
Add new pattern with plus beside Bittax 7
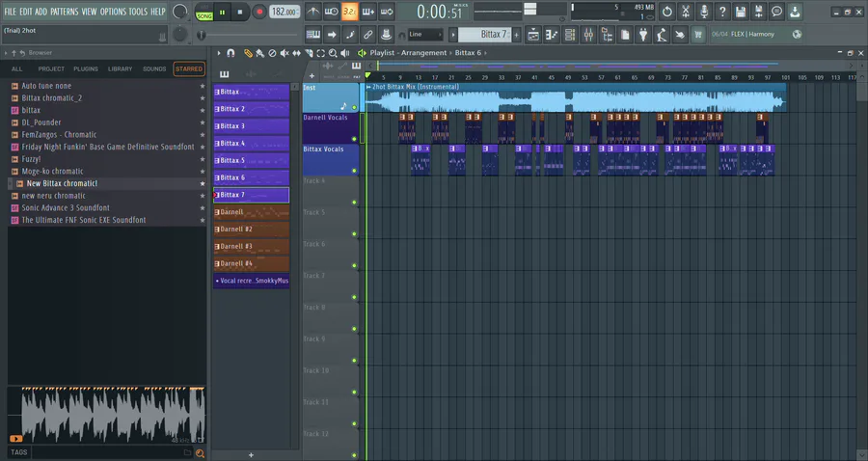pos(517,35)
